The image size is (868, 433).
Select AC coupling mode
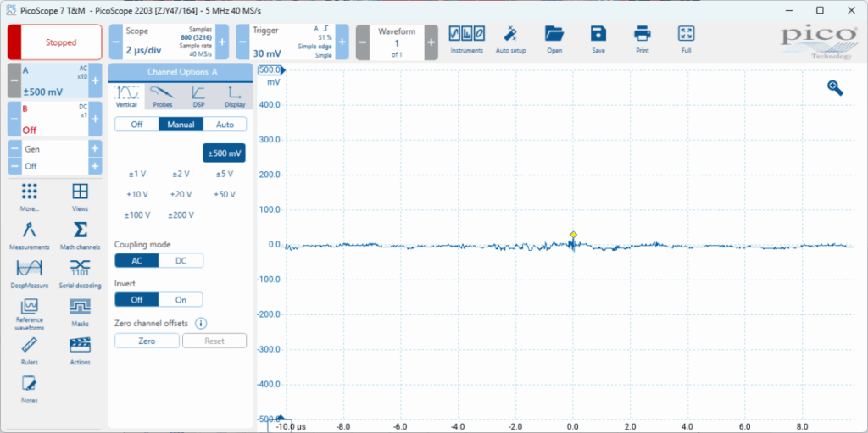click(136, 260)
